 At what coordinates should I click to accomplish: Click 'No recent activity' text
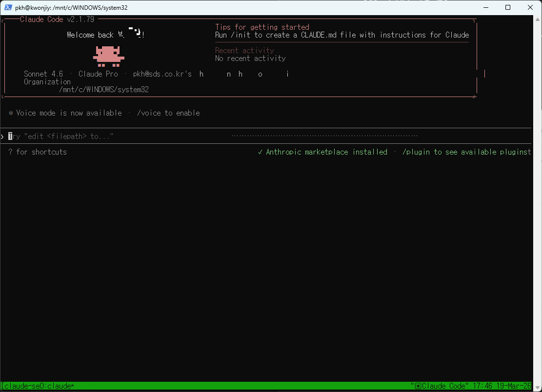250,59
